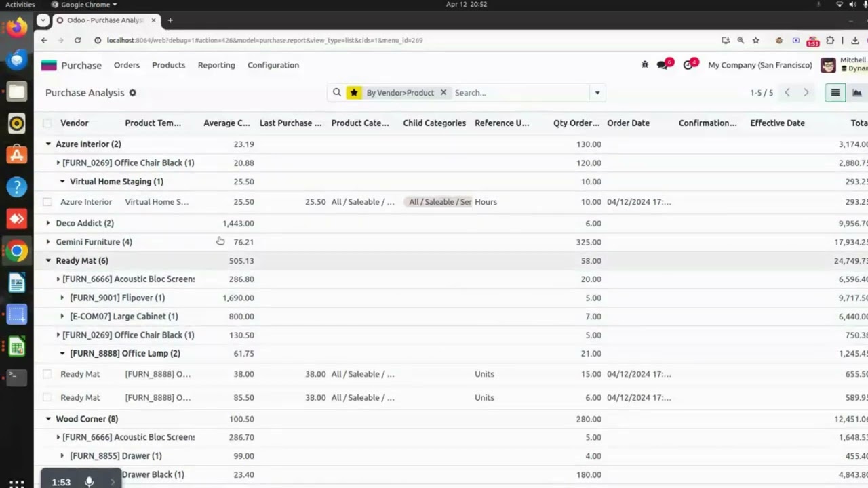Switch to list view
The width and height of the screenshot is (868, 488).
(x=835, y=93)
